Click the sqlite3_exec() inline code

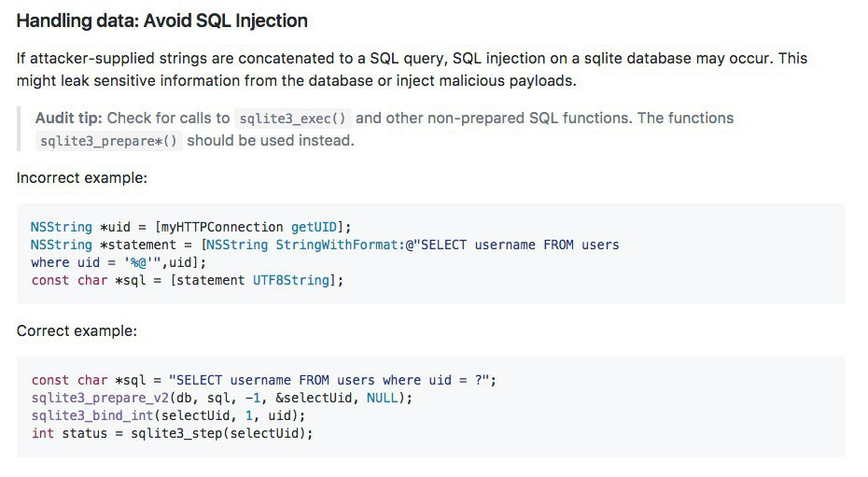[x=293, y=119]
